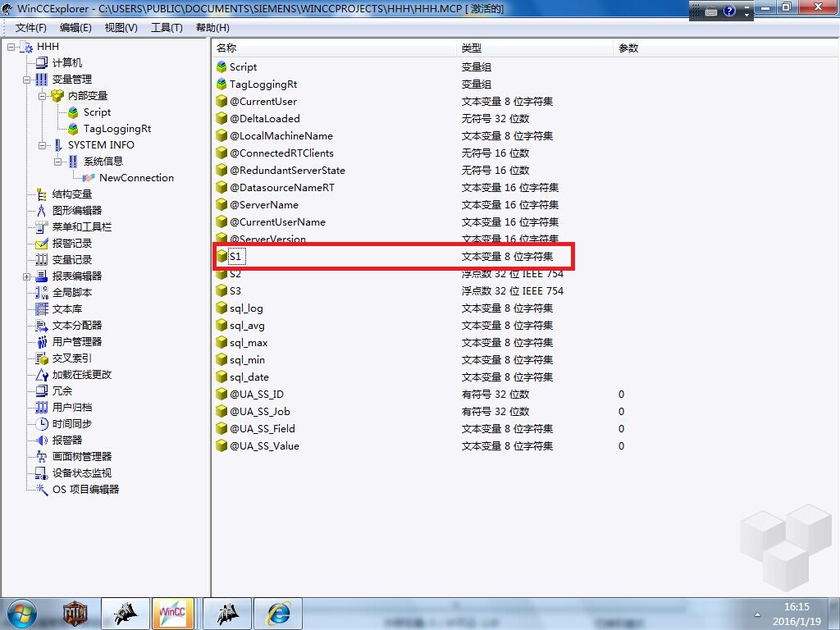Click the 文本库 icon
The image size is (840, 630).
[41, 309]
